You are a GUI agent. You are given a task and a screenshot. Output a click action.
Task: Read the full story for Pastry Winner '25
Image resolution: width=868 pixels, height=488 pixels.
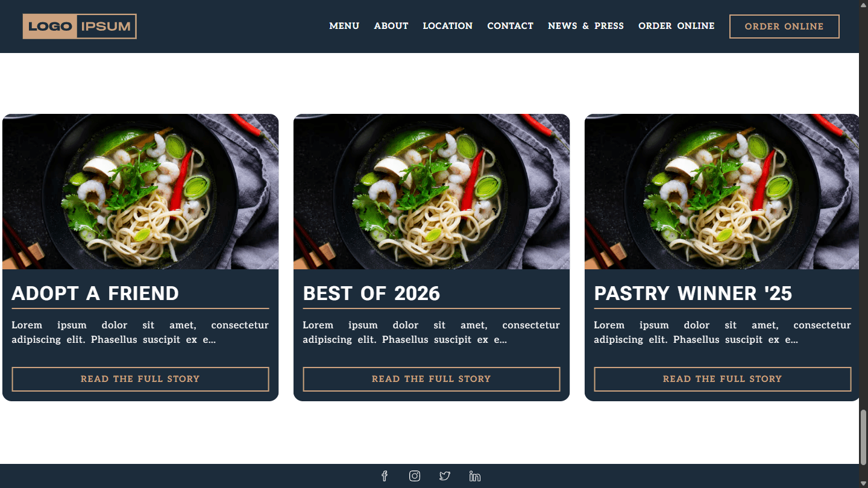[x=723, y=379]
